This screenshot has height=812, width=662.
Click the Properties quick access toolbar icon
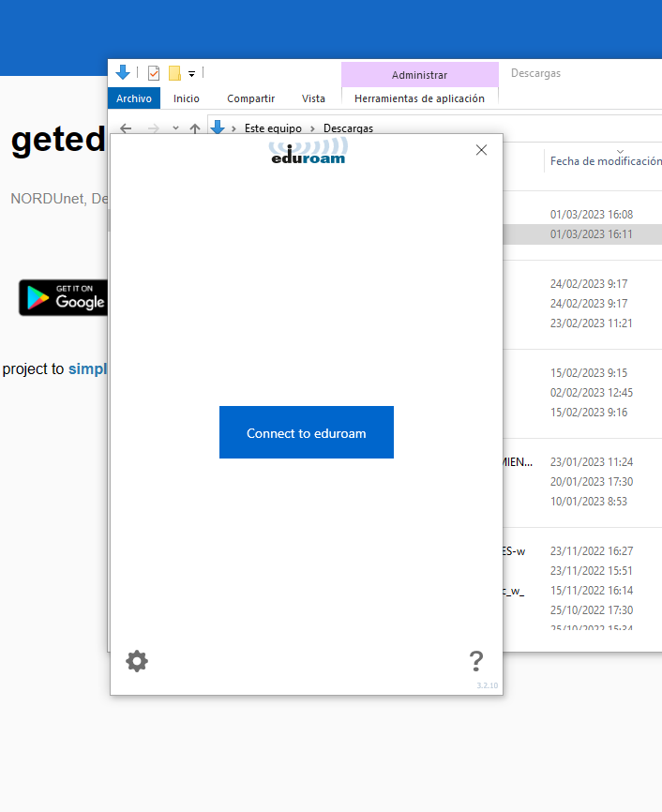[x=154, y=73]
